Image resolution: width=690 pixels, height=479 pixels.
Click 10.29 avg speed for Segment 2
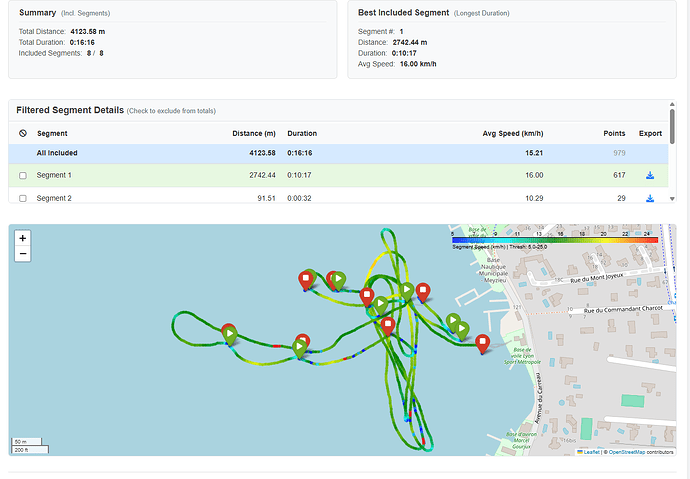pyautogui.click(x=534, y=198)
